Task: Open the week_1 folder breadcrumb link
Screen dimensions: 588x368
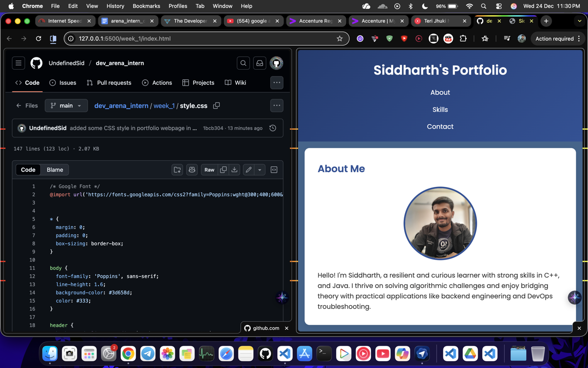Action: click(164, 105)
